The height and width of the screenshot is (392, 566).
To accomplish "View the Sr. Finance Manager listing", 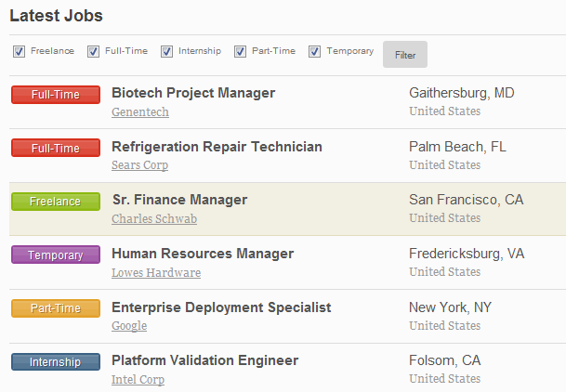I will (x=179, y=200).
